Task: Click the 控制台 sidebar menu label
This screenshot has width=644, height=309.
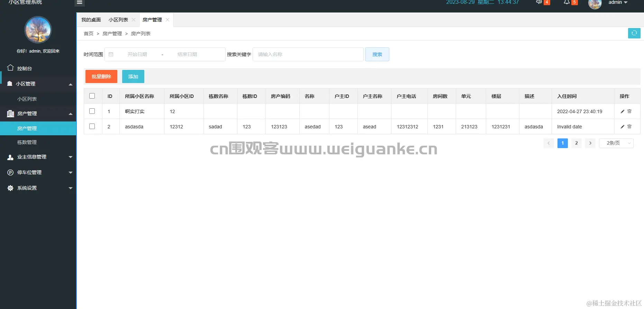Action: pyautogui.click(x=25, y=69)
